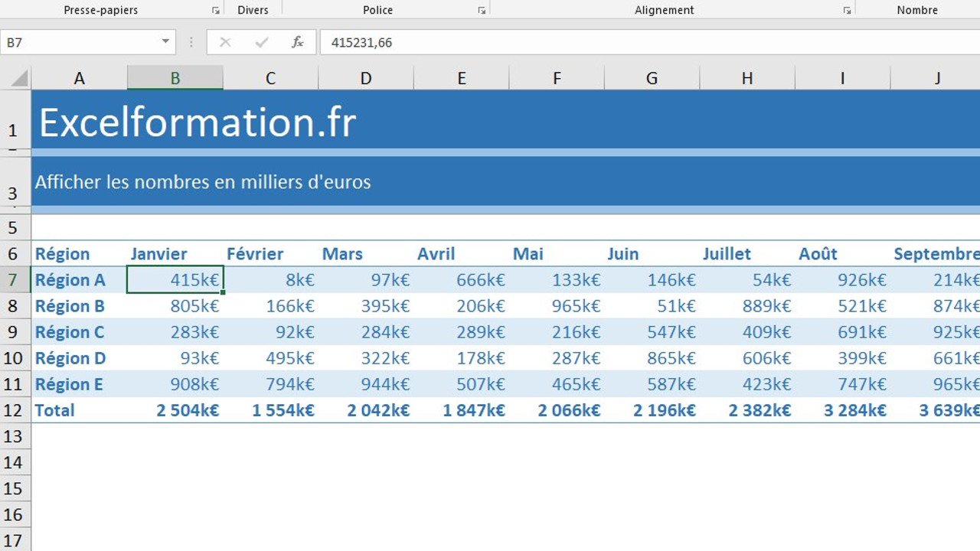Click the Février header cell
Image resolution: width=980 pixels, height=551 pixels.
(270, 254)
